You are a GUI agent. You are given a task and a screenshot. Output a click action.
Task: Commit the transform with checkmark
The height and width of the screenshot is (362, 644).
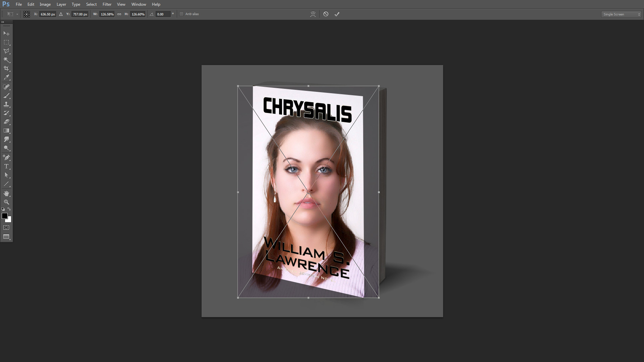pyautogui.click(x=337, y=14)
